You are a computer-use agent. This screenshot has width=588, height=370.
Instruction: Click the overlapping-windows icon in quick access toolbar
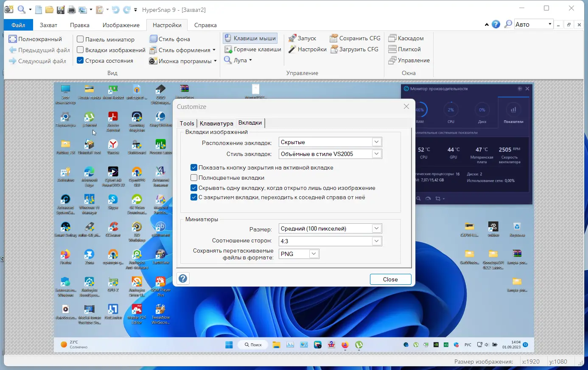(x=83, y=9)
